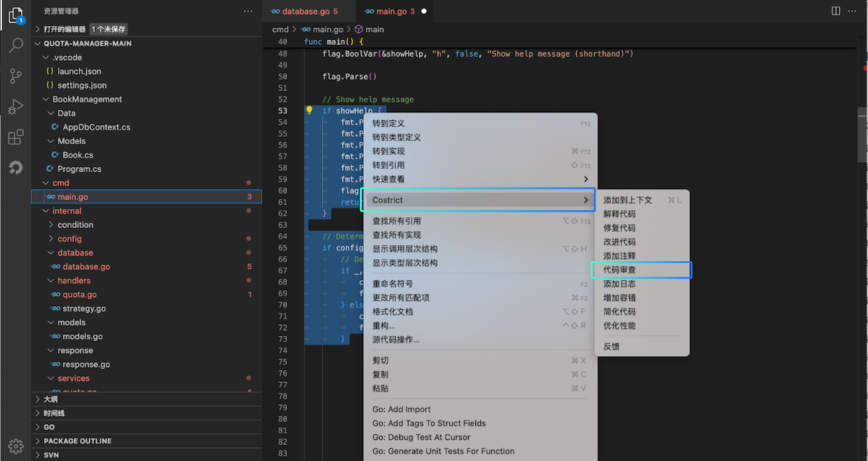
Task: Collapse the BookManagement folder
Action: point(87,99)
